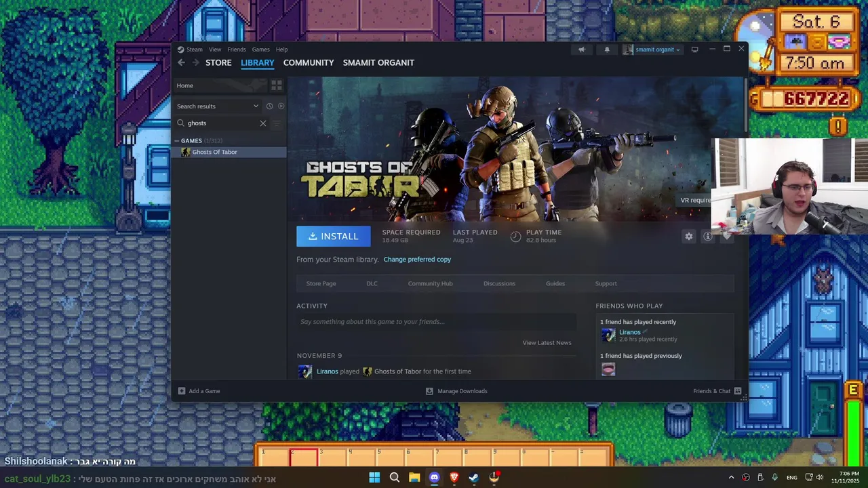Open the Stardew Valley taskbar icon
Viewport: 868px width, 488px height.
coord(494,478)
